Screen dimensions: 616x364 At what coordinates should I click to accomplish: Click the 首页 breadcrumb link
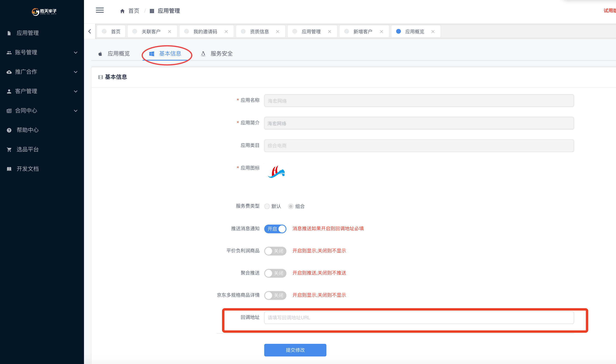coord(134,11)
